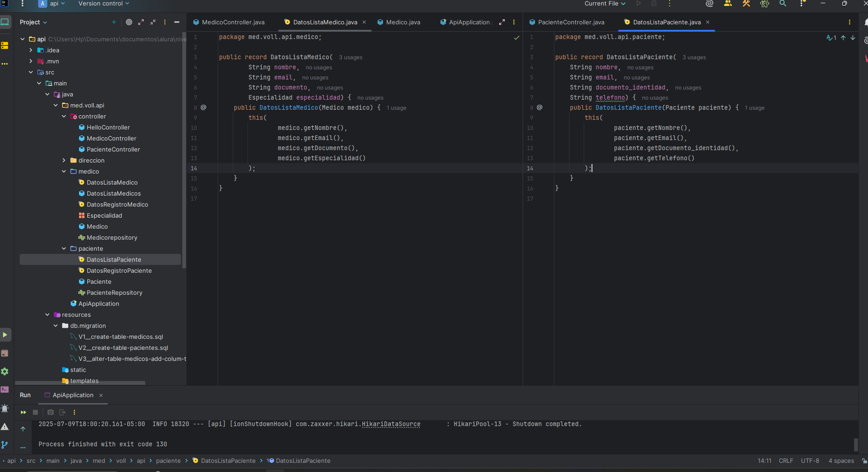This screenshot has height=472, width=868.
Task: Click paciente breadcrumb in navigation bar
Action: click(x=168, y=461)
